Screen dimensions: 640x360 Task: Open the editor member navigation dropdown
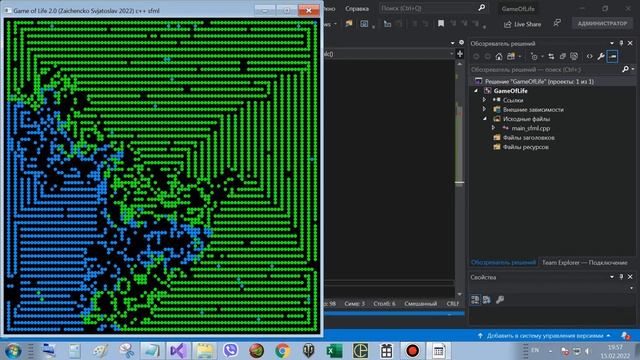[x=451, y=53]
